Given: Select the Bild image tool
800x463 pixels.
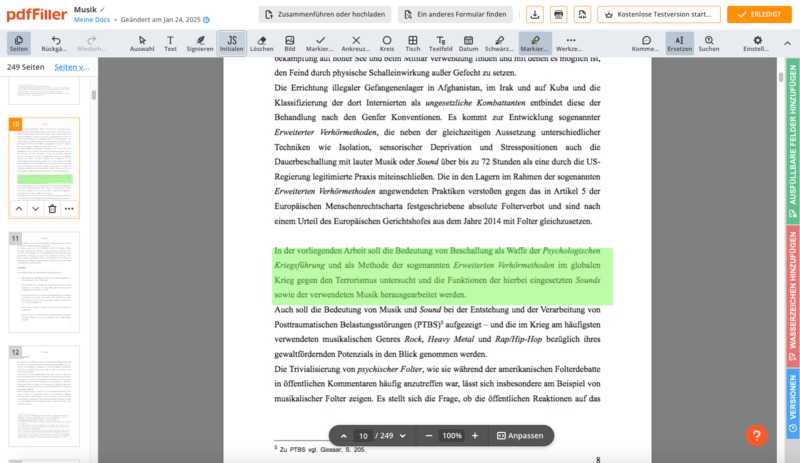Looking at the screenshot, I should [290, 43].
